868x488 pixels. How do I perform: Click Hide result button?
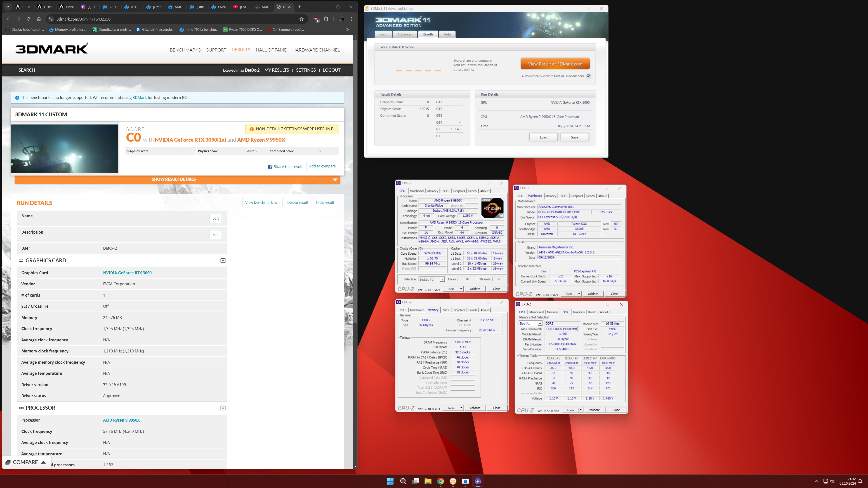click(x=325, y=202)
